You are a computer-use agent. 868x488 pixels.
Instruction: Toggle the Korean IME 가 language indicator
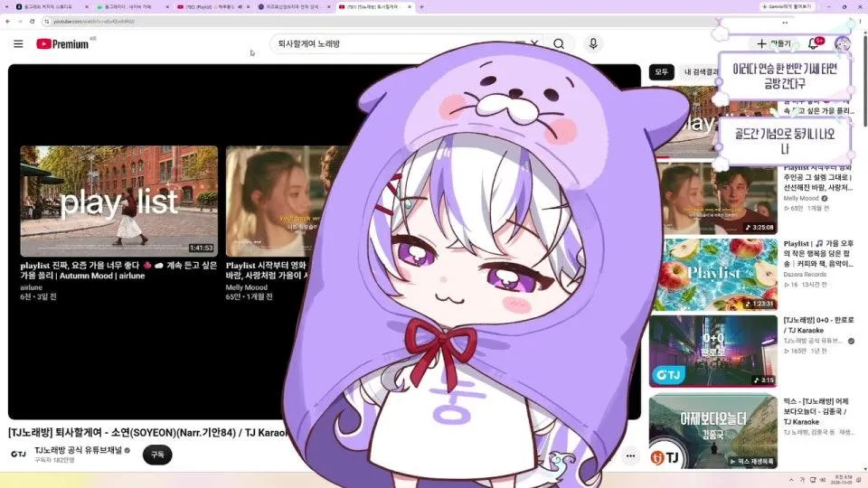[802, 480]
